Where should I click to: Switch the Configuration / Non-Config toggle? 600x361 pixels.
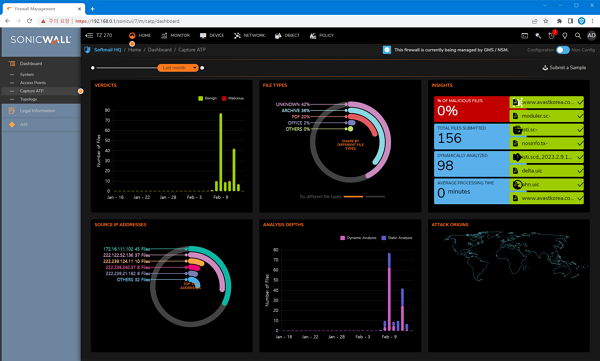(x=562, y=50)
